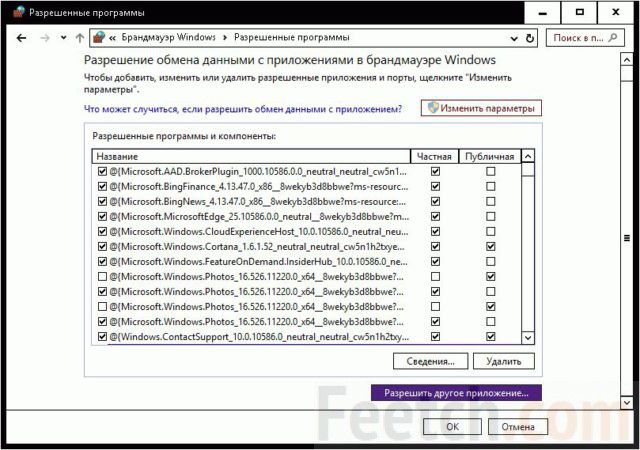Close the 'Разрешенные программы' window
Image resolution: width=640 pixels, height=450 pixels.
coord(616,13)
